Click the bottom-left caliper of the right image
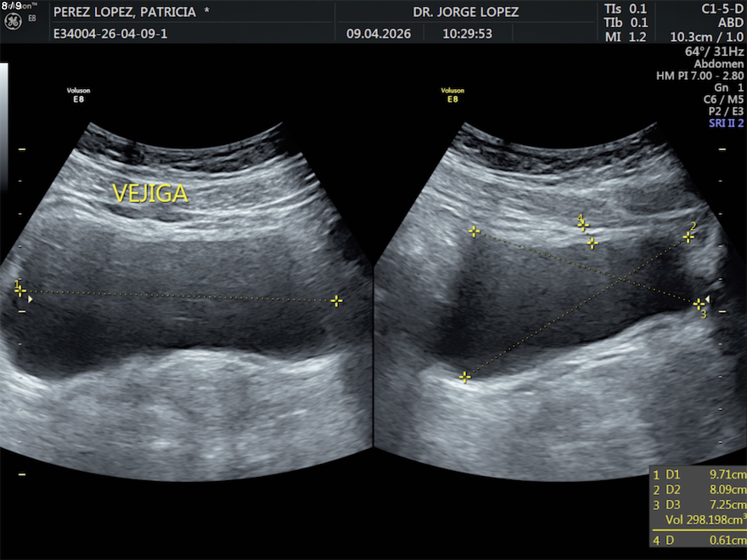747x560 pixels. [x=465, y=377]
